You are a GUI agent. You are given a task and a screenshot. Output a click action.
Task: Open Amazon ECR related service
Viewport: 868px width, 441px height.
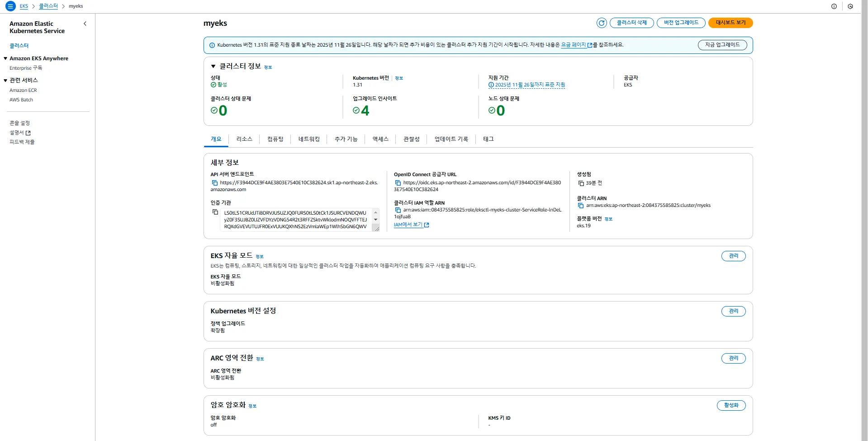(x=23, y=91)
